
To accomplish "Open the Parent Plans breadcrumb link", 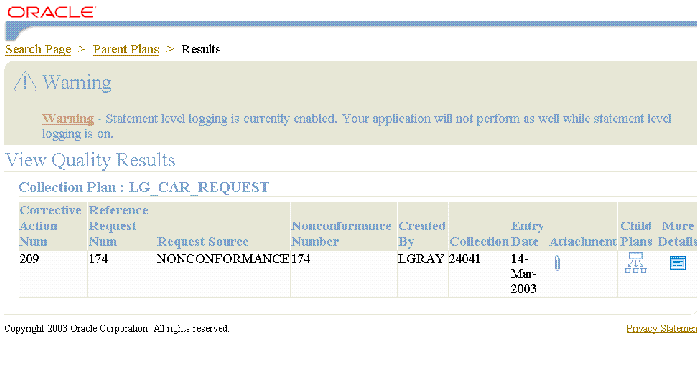I will tap(126, 49).
